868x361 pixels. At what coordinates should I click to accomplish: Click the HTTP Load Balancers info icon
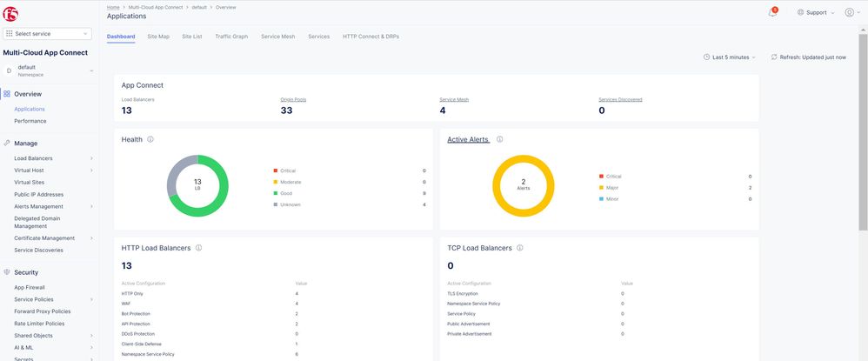tap(199, 248)
